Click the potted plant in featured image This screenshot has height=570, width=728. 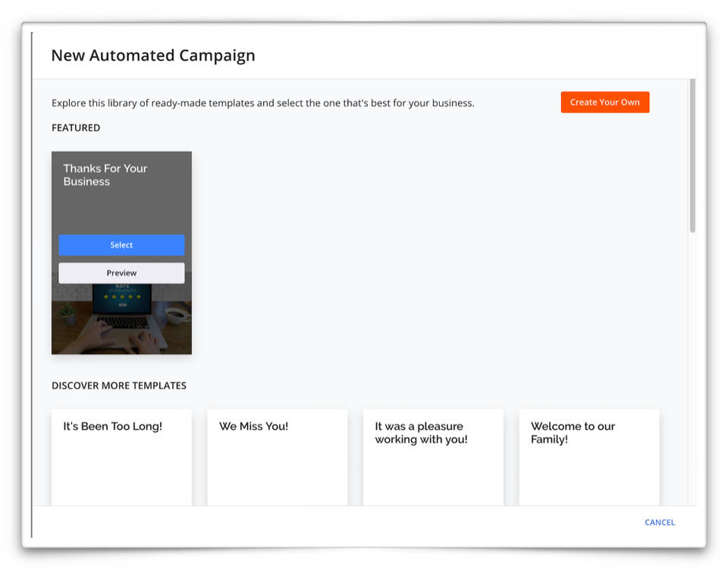click(x=67, y=312)
